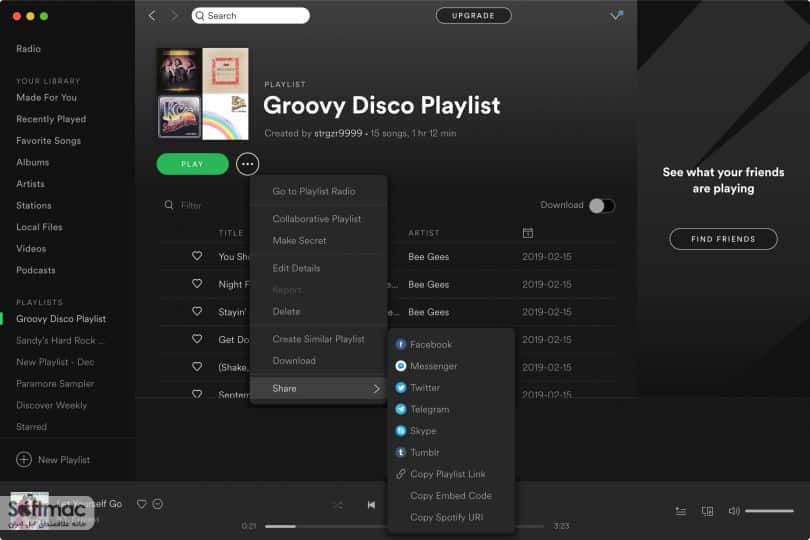The height and width of the screenshot is (540, 810).
Task: Open the account checkmark icon at top right
Action: click(x=616, y=16)
